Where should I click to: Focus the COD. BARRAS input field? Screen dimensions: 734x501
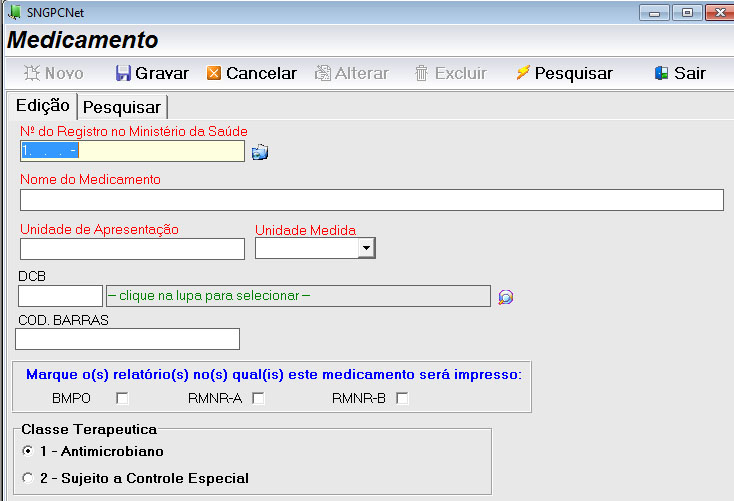[x=127, y=339]
